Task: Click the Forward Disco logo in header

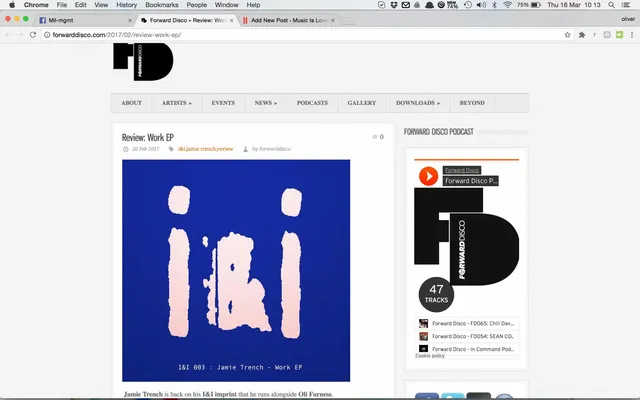Action: 143,62
